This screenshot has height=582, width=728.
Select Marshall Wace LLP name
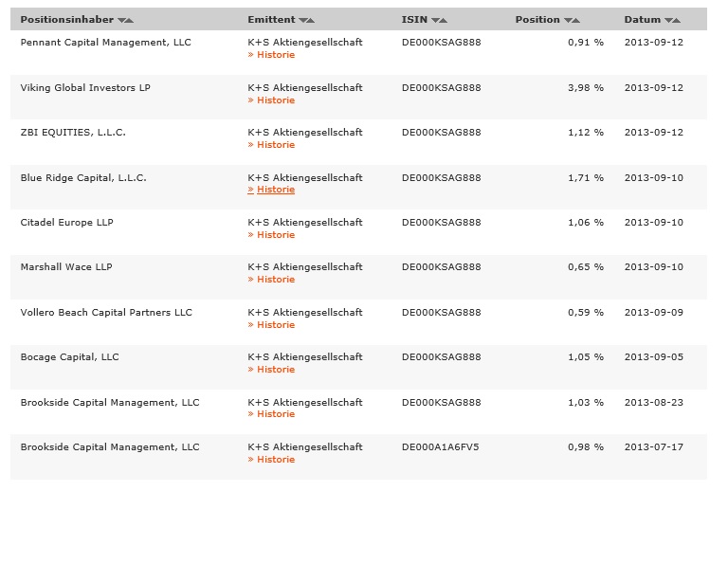[x=66, y=267]
